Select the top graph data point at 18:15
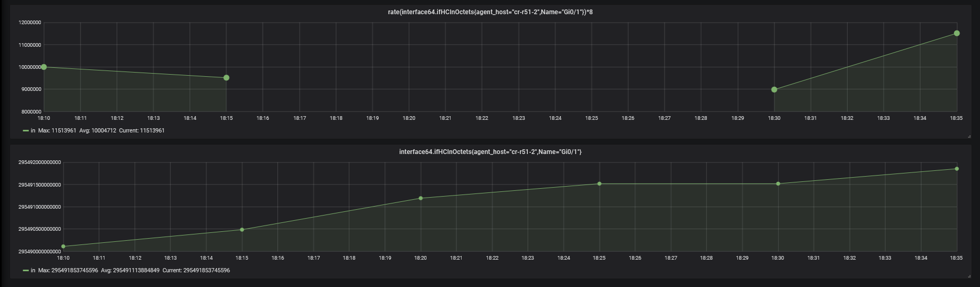The width and height of the screenshot is (980, 287). 226,78
